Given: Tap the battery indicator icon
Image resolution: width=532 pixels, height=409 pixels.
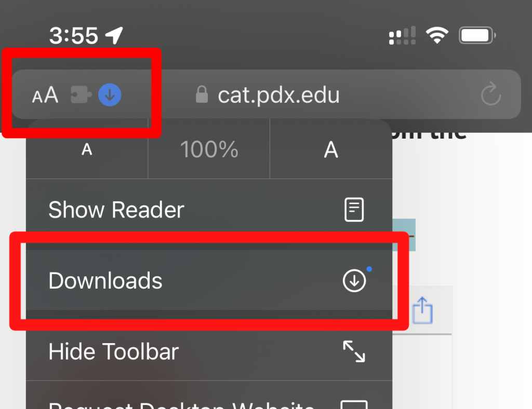Looking at the screenshot, I should [477, 36].
